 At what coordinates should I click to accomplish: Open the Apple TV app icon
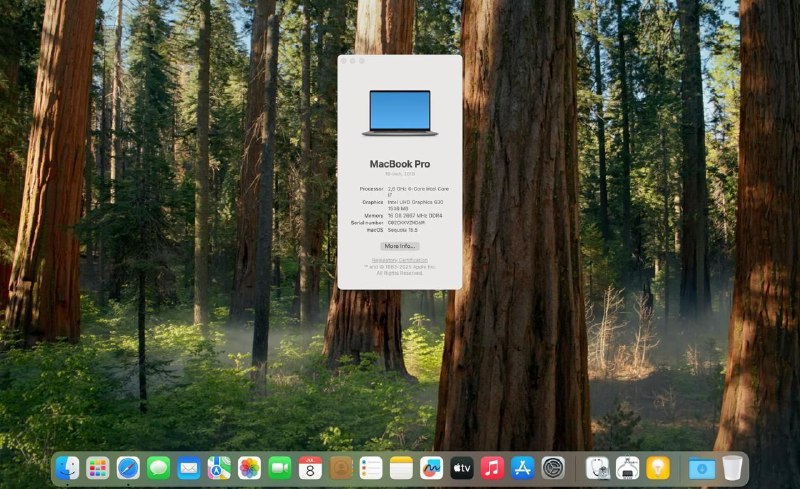462,468
